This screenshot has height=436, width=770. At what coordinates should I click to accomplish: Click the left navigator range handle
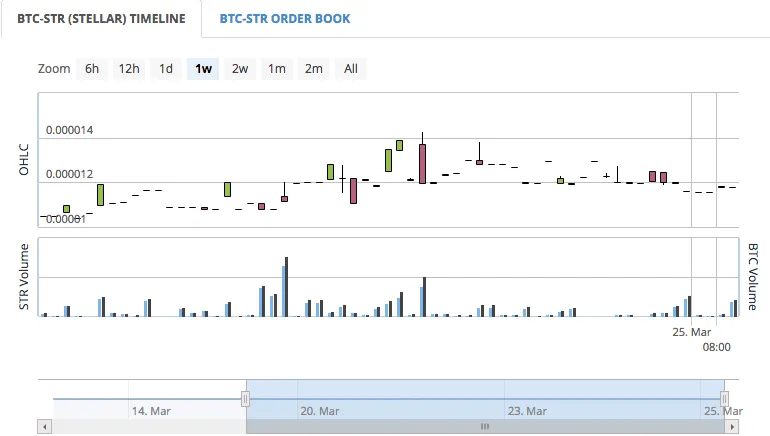(246, 399)
